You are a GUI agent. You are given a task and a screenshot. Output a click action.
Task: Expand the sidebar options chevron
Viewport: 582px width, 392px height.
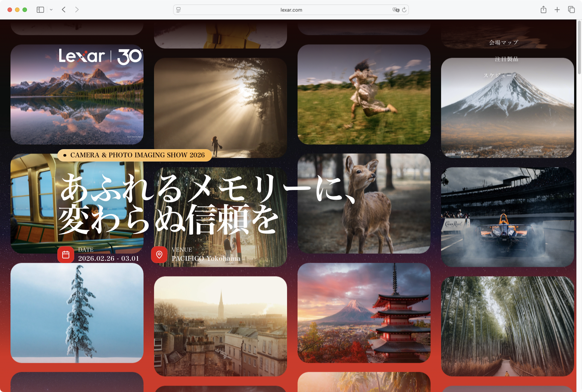[51, 9]
